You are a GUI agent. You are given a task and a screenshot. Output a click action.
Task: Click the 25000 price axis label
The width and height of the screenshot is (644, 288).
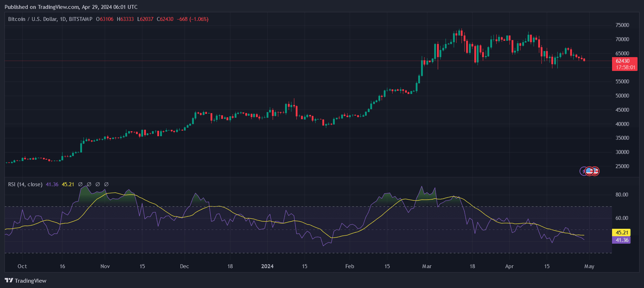[x=622, y=166]
